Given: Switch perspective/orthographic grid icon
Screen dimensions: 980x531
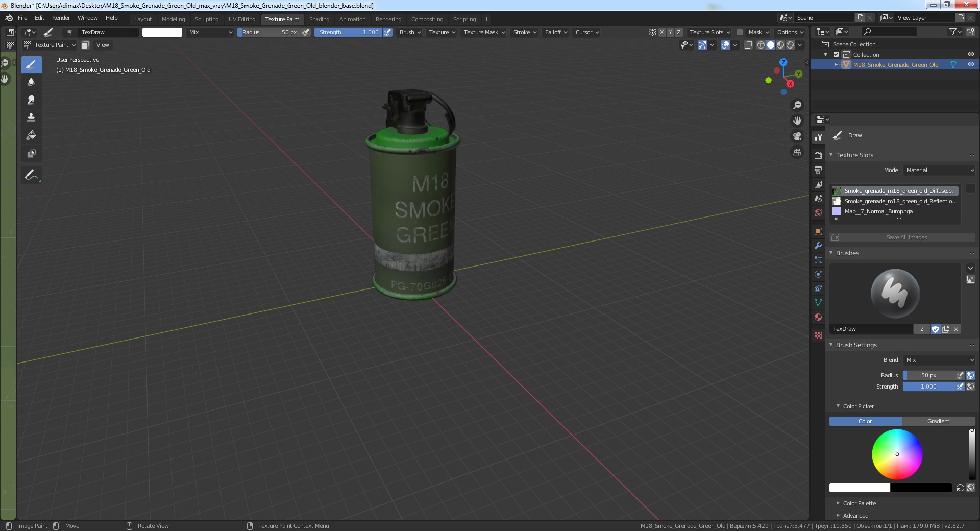Looking at the screenshot, I should [797, 152].
